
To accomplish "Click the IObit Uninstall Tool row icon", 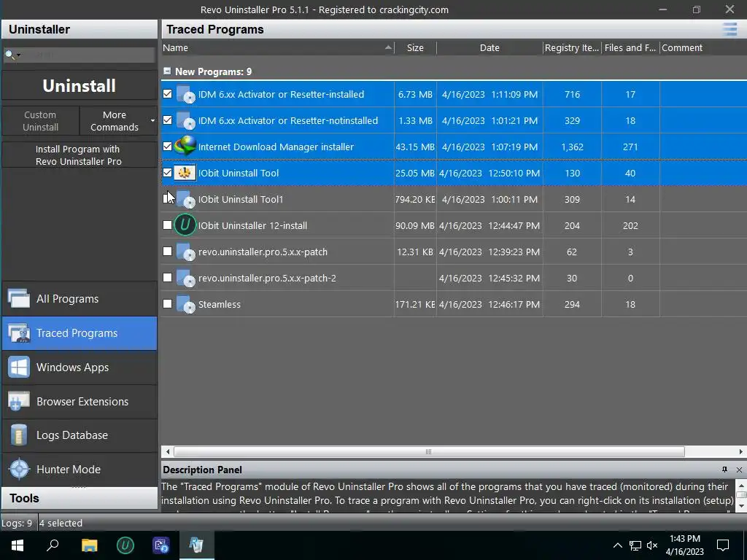I will click(x=185, y=173).
